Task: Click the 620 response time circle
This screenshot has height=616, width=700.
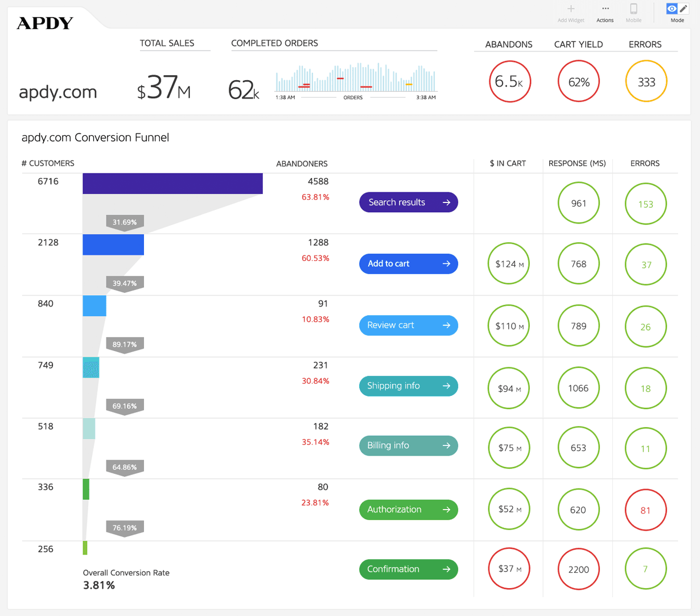Action: click(579, 510)
